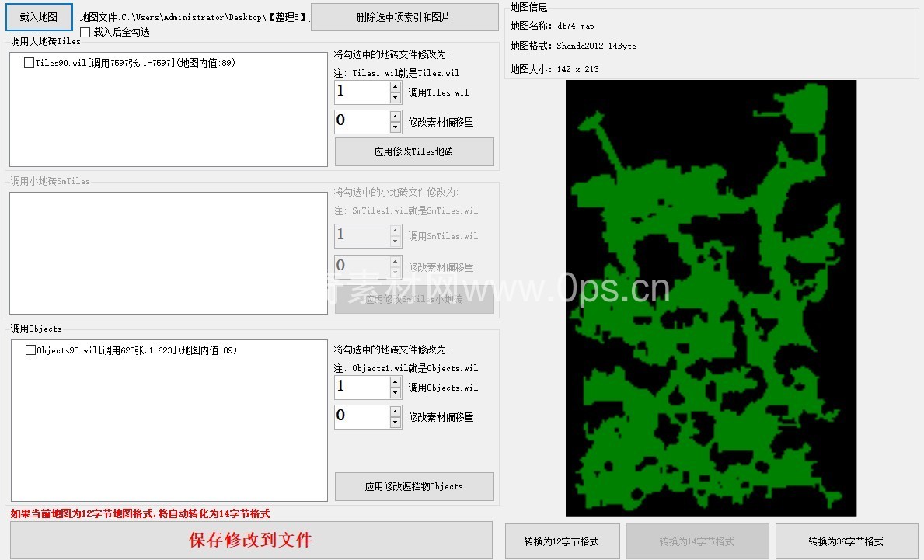924x560 pixels.
Task: Check the Tiles90.wil list item
Action: [x=30, y=63]
